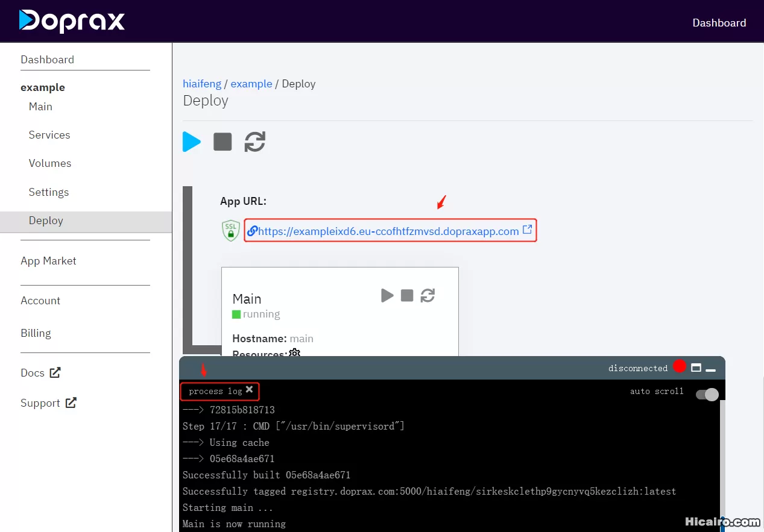
Task: Close the process log tab
Action: [249, 390]
